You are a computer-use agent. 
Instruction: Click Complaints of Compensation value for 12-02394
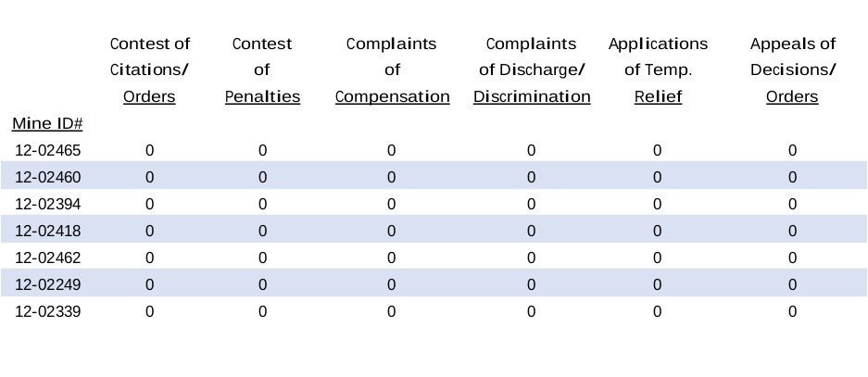[x=391, y=204]
